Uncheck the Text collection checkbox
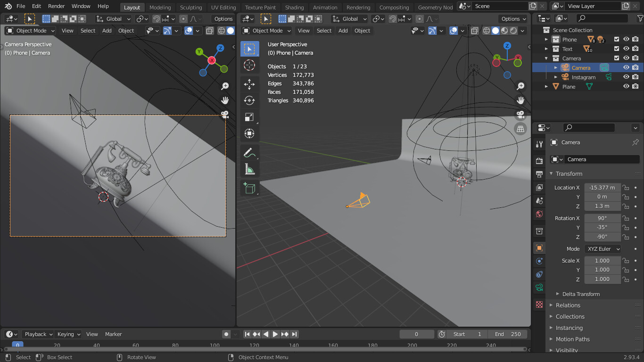 617,49
